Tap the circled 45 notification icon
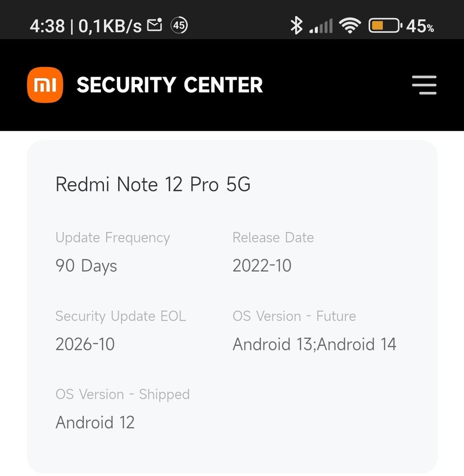This screenshot has width=464, height=476. tap(179, 26)
